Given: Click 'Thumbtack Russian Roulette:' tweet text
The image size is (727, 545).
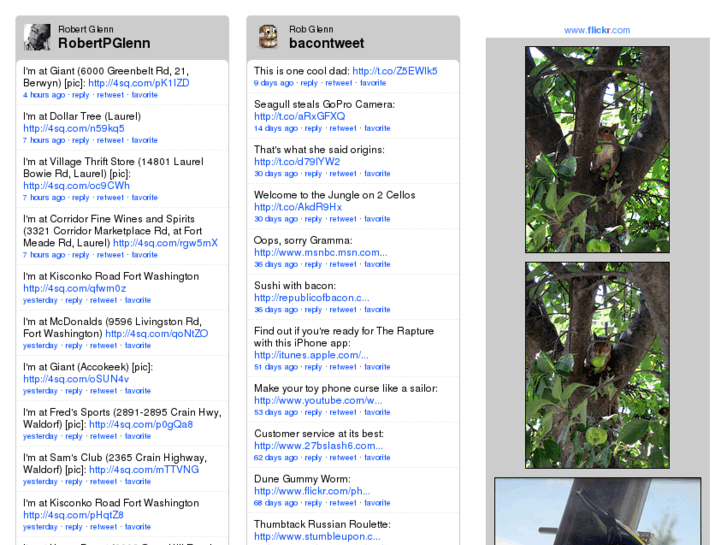Looking at the screenshot, I should [x=322, y=525].
